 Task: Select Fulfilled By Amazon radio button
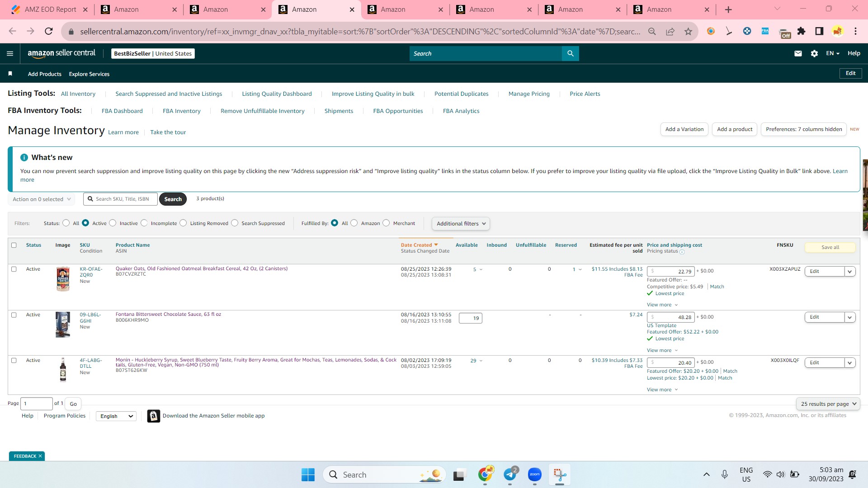tap(354, 223)
